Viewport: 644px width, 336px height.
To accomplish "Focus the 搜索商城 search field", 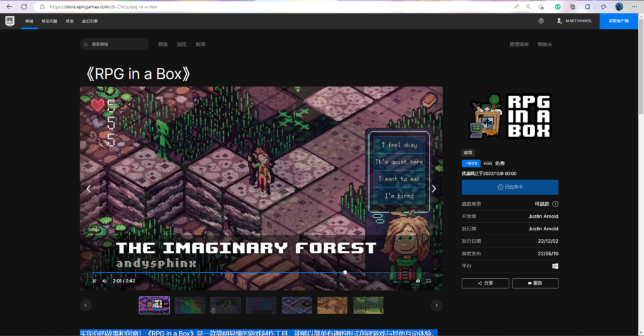I will [x=114, y=45].
